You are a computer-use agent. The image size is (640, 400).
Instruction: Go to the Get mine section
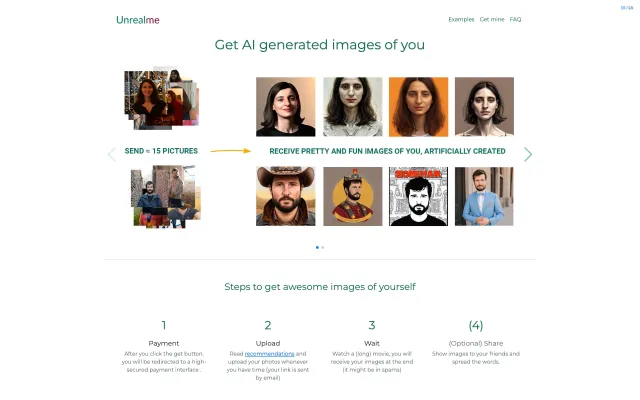(492, 19)
